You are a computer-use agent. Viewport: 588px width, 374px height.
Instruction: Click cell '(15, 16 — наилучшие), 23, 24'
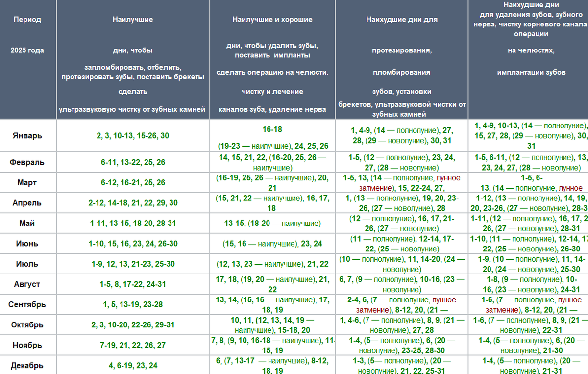(x=272, y=244)
